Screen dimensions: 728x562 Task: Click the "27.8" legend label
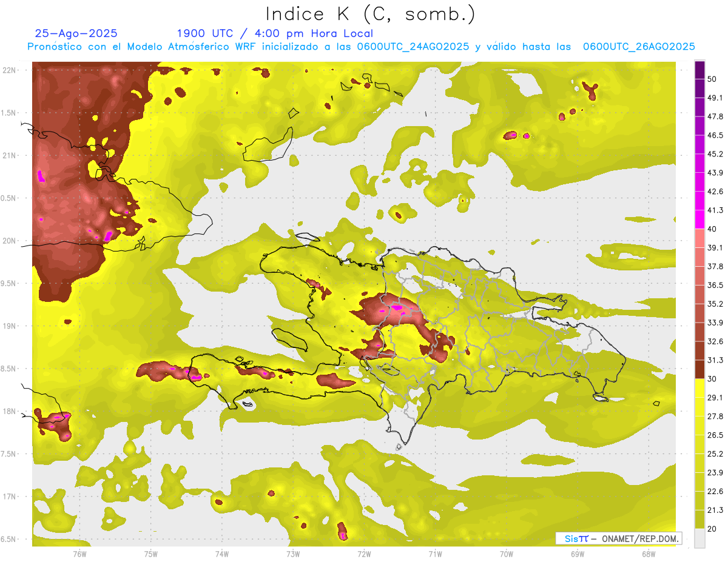[x=715, y=416]
